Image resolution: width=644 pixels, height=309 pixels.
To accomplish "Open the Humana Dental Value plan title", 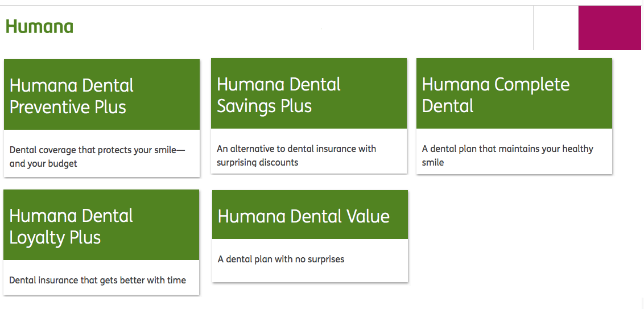I will pyautogui.click(x=304, y=216).
